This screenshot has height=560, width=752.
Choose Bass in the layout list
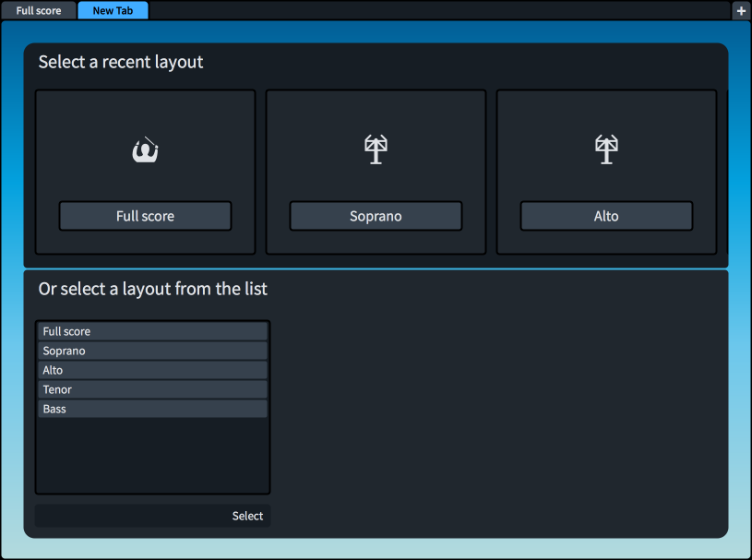[152, 409]
